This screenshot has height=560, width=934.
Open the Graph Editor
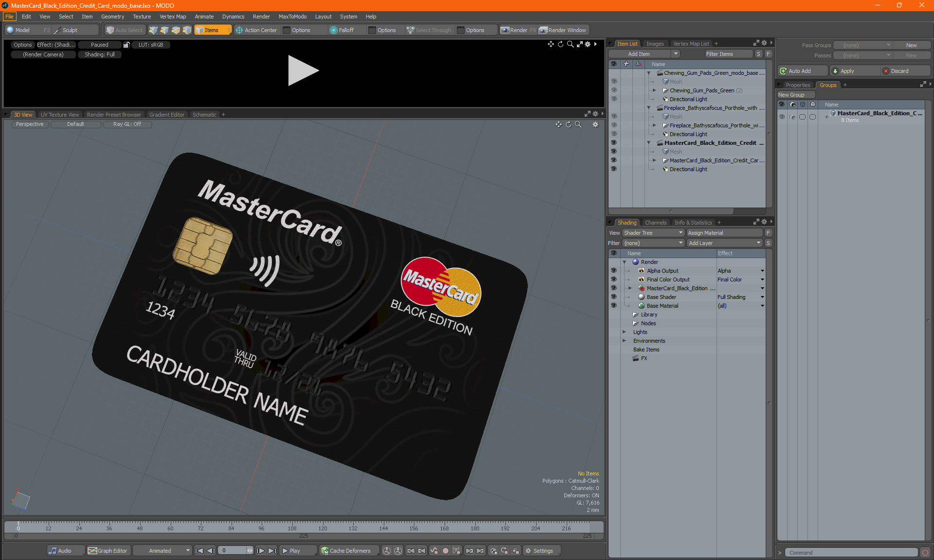pyautogui.click(x=108, y=551)
